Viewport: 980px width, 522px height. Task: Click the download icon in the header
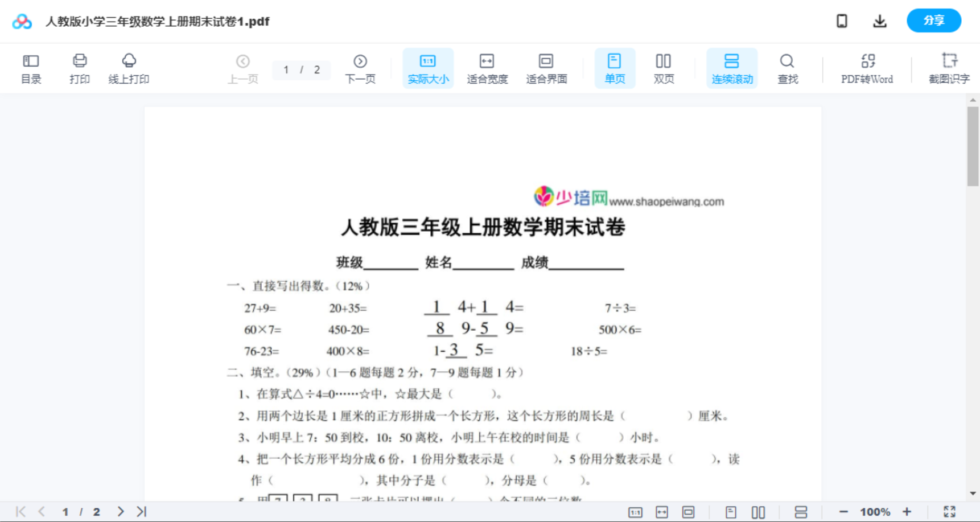[x=879, y=20]
